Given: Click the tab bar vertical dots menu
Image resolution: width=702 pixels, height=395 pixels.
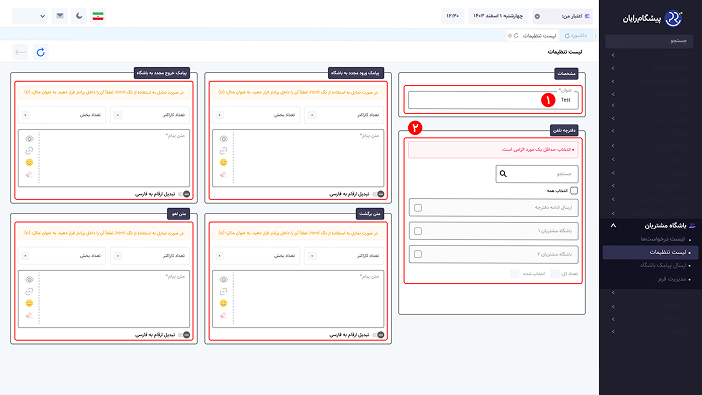Looking at the screenshot, I should tap(595, 35).
